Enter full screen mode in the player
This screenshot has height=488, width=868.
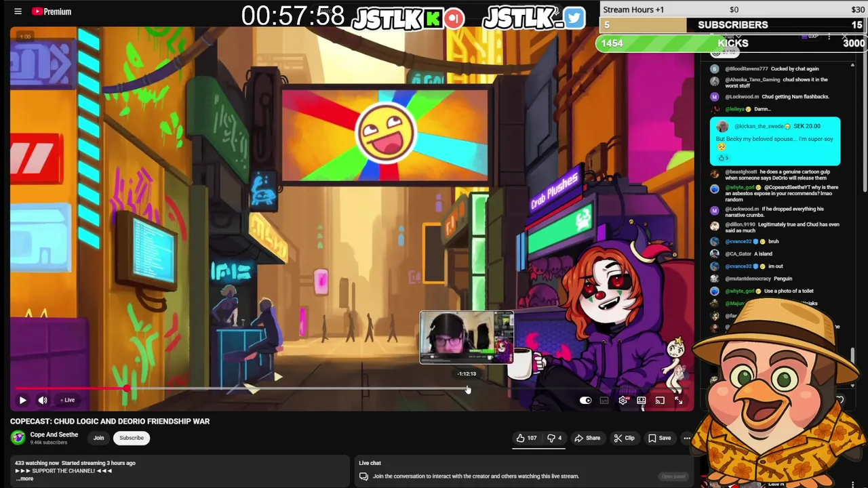tap(679, 400)
